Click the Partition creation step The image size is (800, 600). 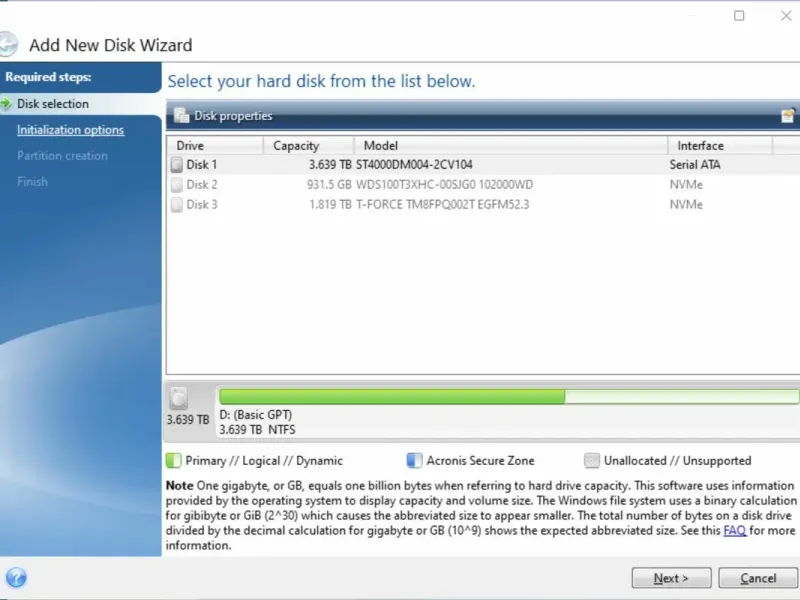[62, 156]
